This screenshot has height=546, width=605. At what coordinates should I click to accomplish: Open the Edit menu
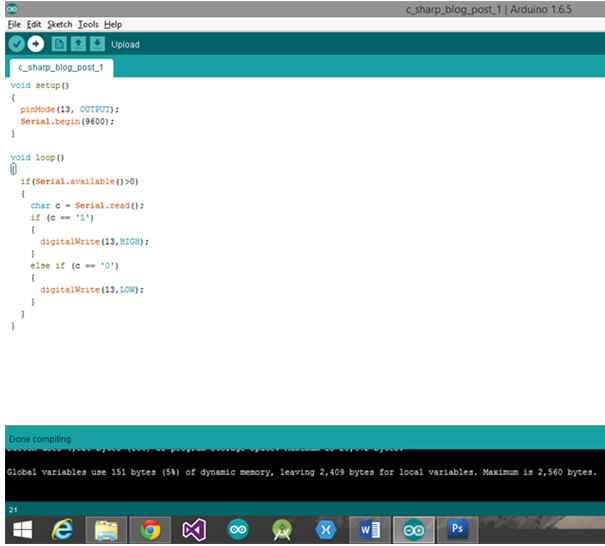click(34, 25)
